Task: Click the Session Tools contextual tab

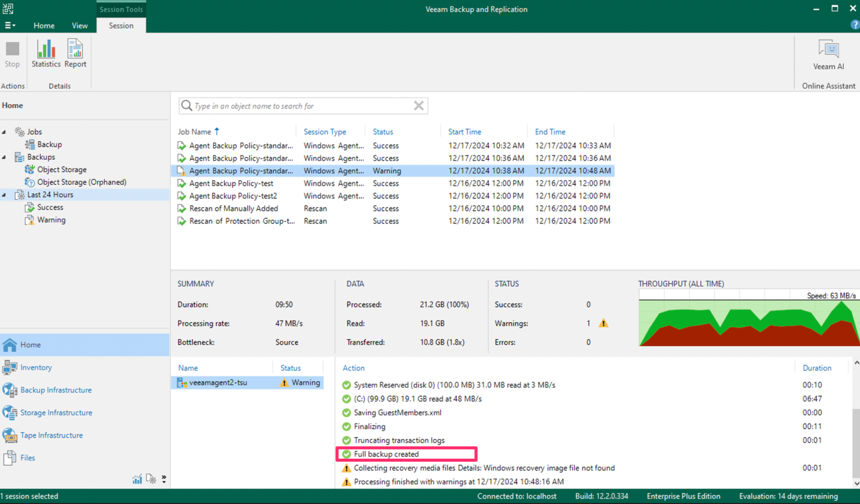Action: (x=121, y=9)
